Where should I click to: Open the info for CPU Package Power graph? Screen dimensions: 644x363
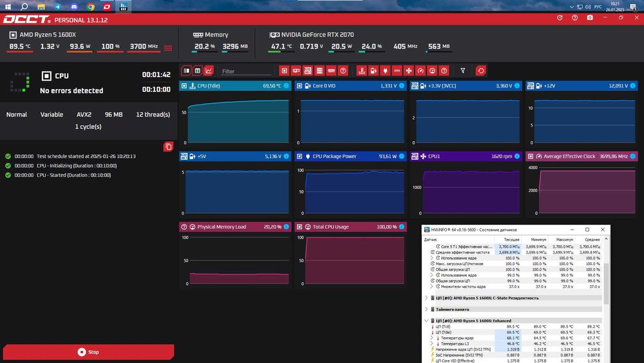[402, 156]
